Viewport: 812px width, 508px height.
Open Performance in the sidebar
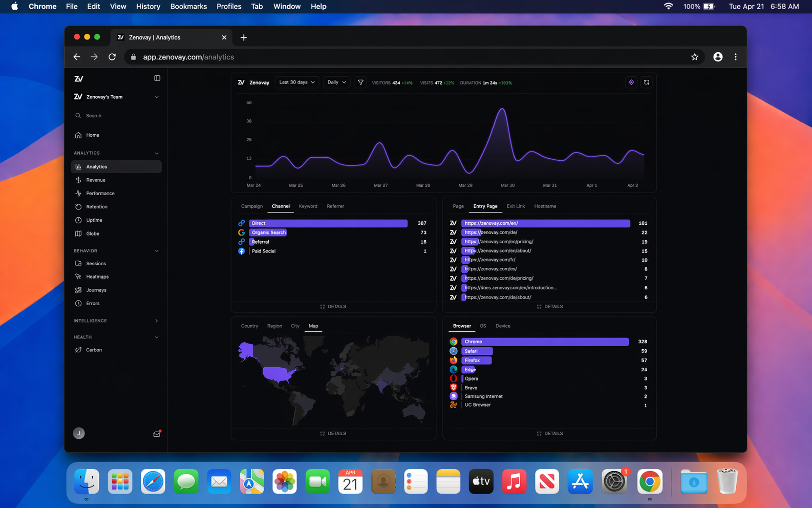(116, 194)
